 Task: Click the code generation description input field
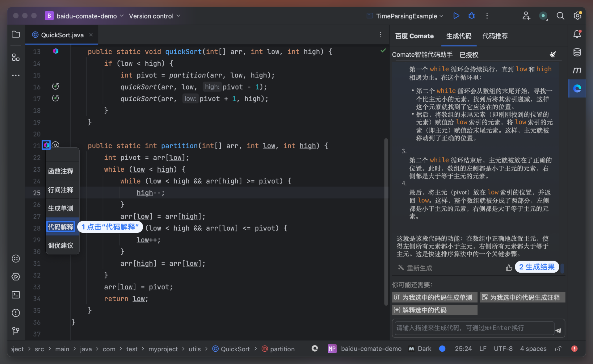pos(474,328)
